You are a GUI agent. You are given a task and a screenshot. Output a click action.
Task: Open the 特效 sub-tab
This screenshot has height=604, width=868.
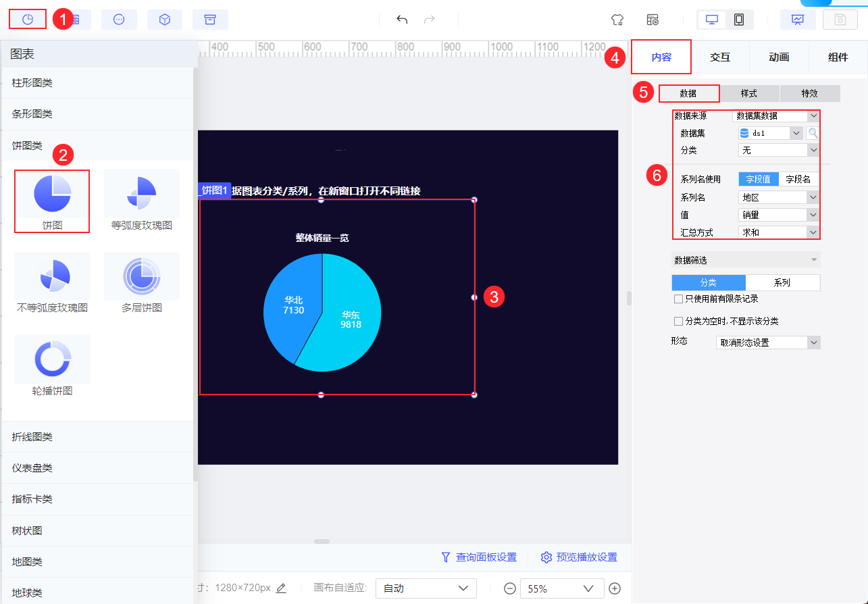click(x=809, y=93)
